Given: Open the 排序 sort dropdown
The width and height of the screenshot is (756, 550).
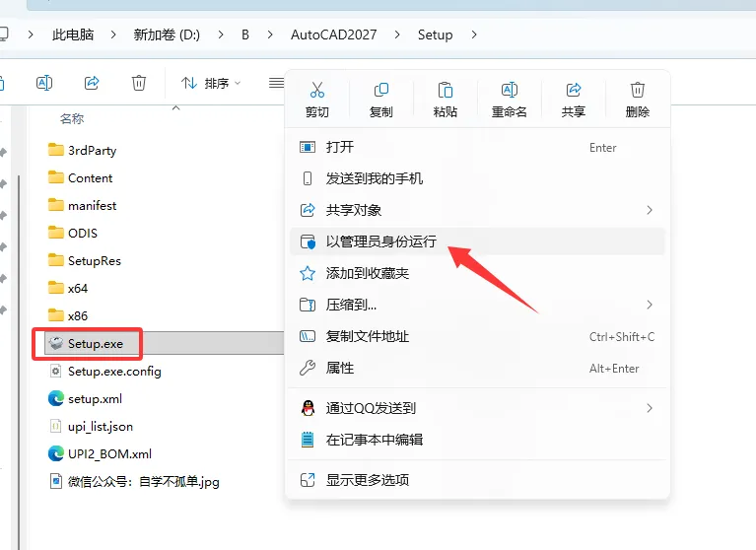Looking at the screenshot, I should pos(211,84).
